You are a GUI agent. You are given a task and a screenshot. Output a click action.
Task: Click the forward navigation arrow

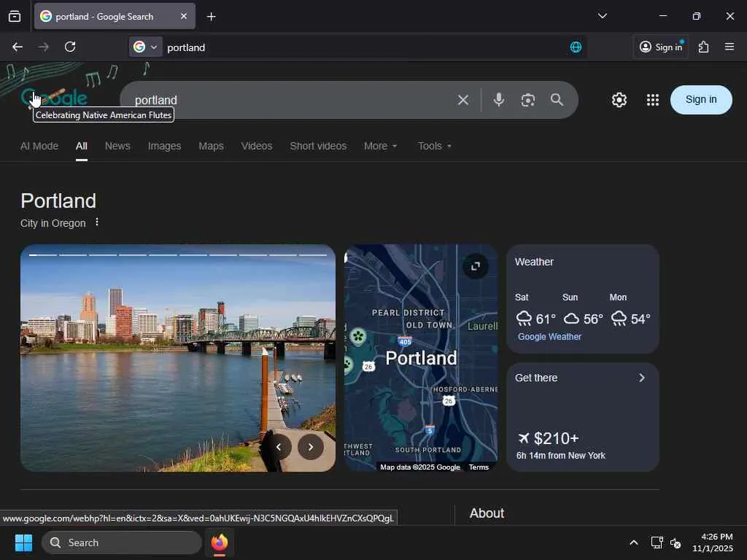click(x=44, y=47)
